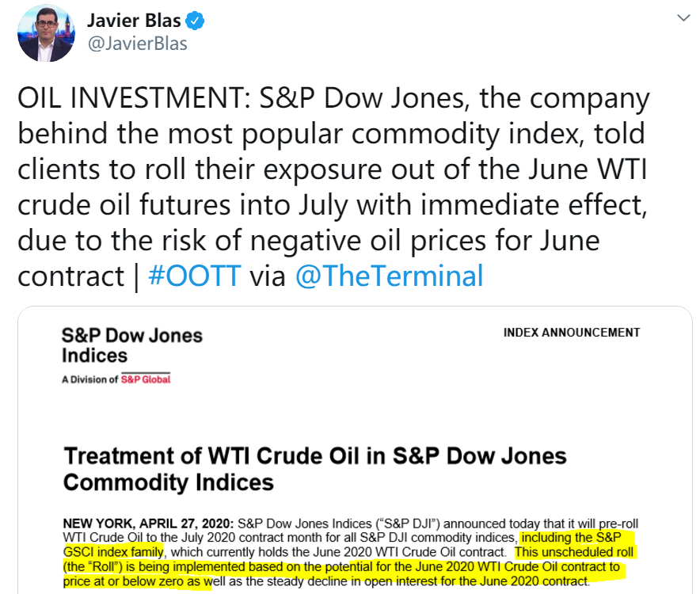The width and height of the screenshot is (700, 594).
Task: Click the INDEX ANNOUNCEMENT label
Action: point(572,333)
